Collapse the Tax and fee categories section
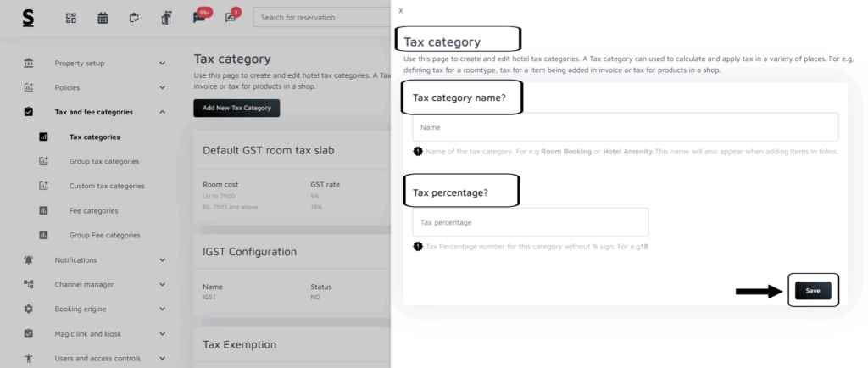 (162, 112)
